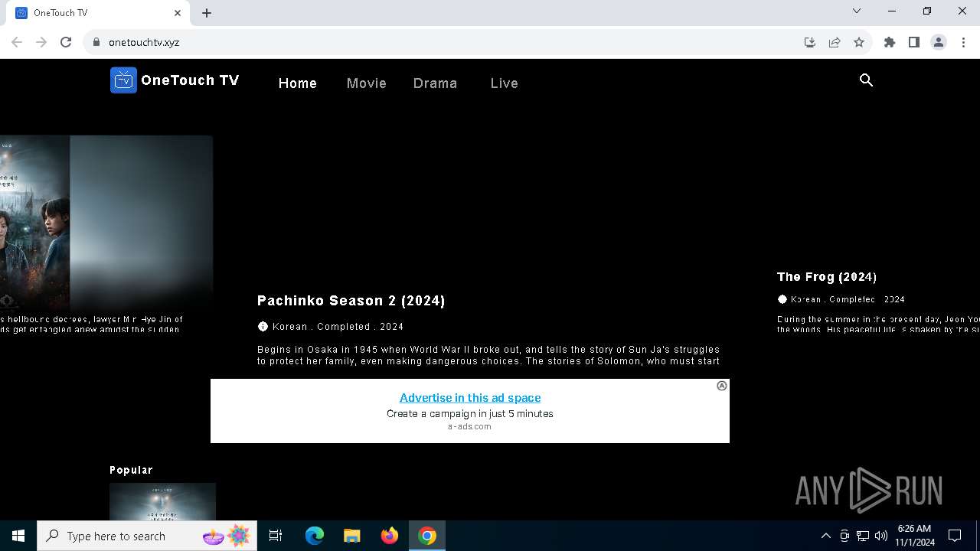Screen dimensions: 980x551
Task: Toggle the Chrome side panel icon
Action: (x=914, y=42)
